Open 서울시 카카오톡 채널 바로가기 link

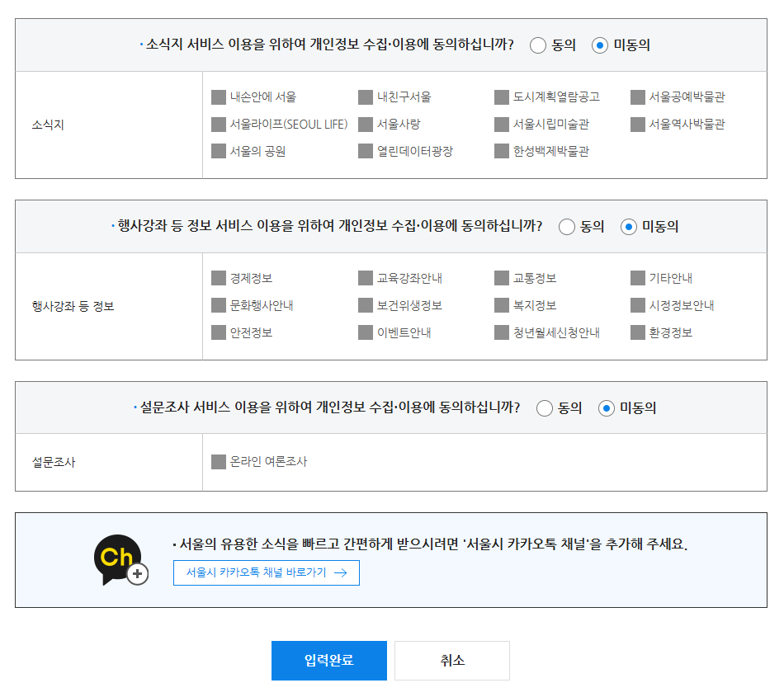(x=267, y=572)
